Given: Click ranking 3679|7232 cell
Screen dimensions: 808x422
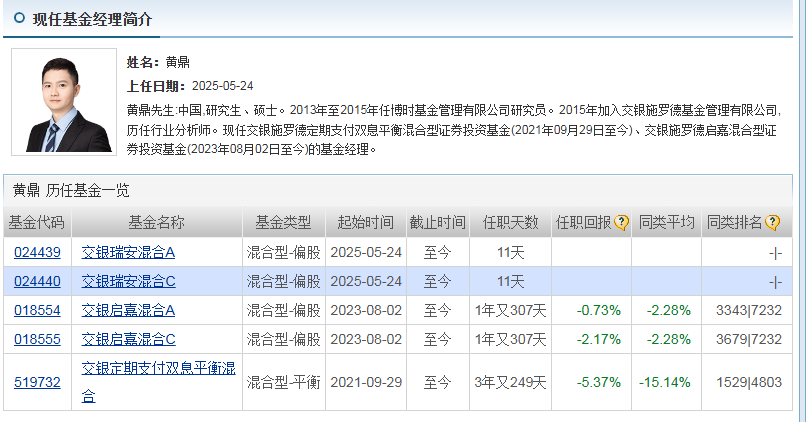Looking at the screenshot, I should (x=749, y=339).
